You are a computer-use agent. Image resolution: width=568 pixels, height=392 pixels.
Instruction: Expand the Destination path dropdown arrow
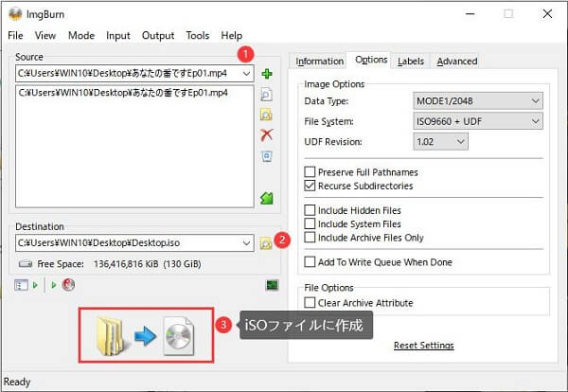247,243
